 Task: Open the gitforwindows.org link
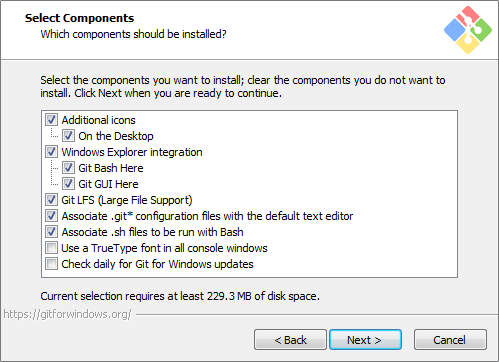pos(67,314)
